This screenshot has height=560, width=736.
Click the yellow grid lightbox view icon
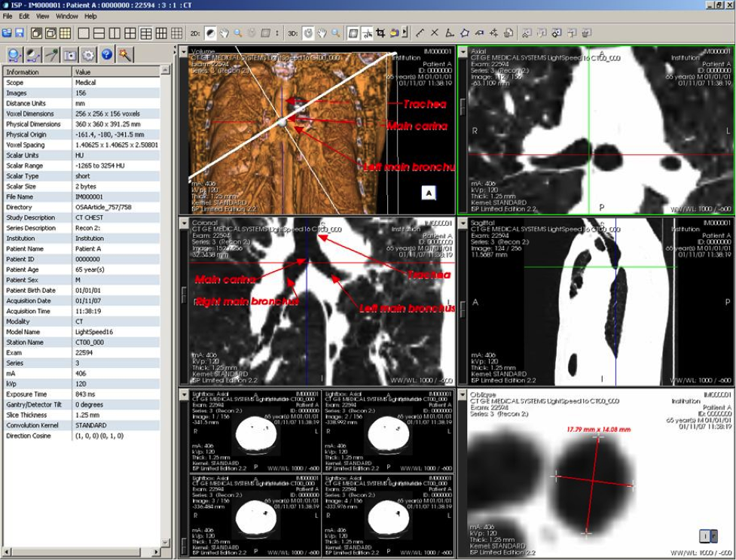click(66, 33)
